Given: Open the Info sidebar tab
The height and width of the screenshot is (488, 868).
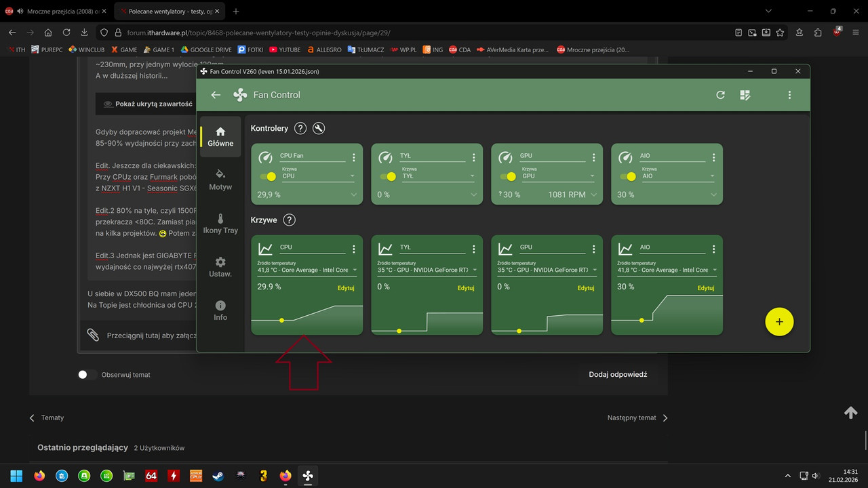Looking at the screenshot, I should point(220,310).
